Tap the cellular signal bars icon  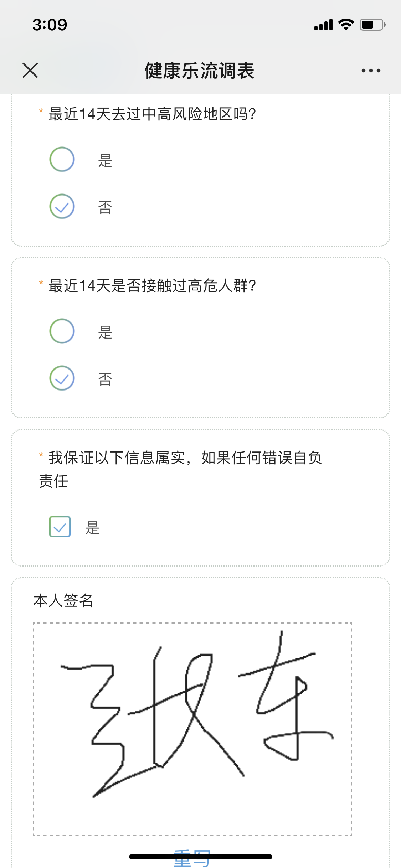pyautogui.click(x=323, y=25)
